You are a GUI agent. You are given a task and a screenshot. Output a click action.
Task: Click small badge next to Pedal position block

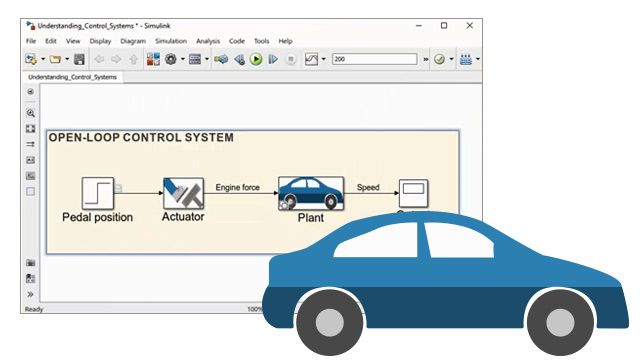(x=118, y=188)
